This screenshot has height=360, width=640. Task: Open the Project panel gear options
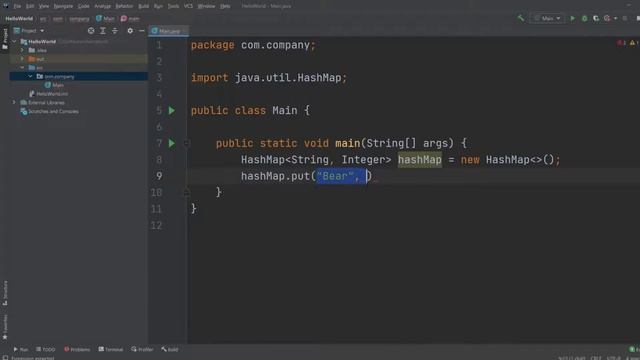click(x=130, y=31)
